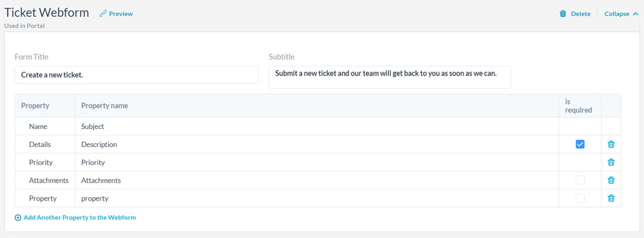Click the plus icon to add property

pos(17,218)
